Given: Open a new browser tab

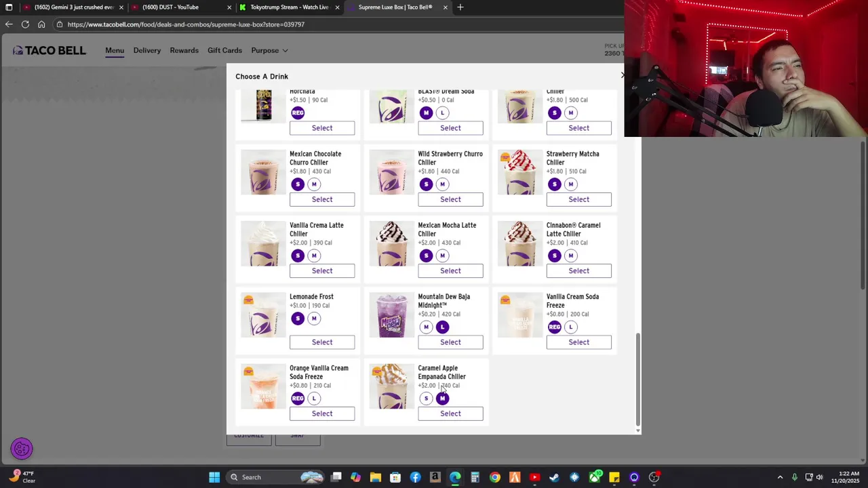Looking at the screenshot, I should click(x=460, y=7).
